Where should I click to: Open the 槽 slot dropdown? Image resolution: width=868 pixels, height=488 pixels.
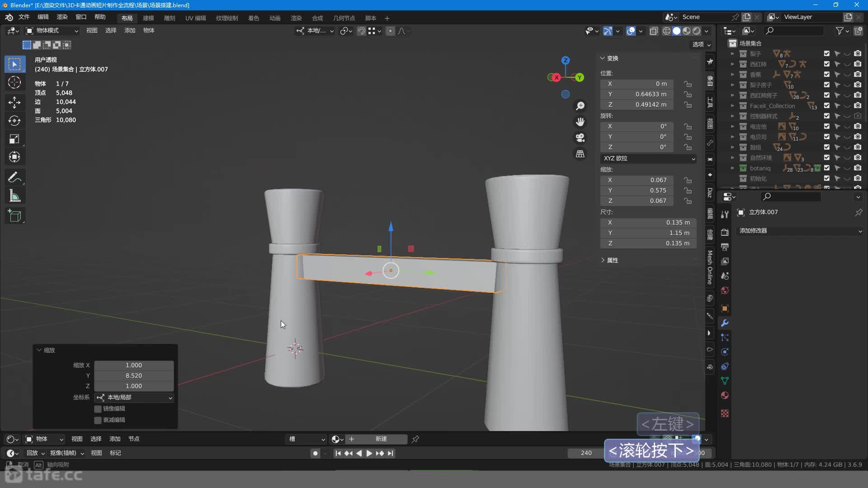(x=306, y=439)
